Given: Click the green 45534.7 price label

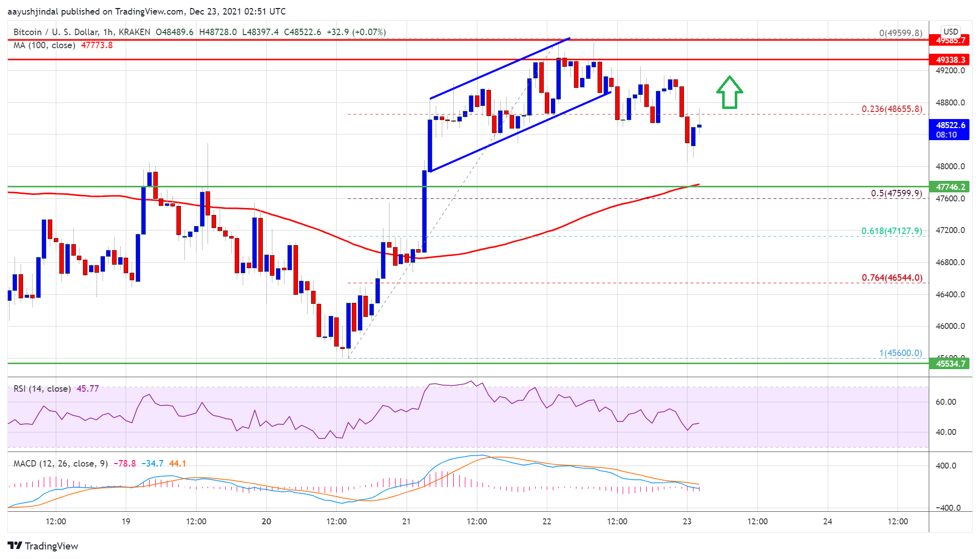Looking at the screenshot, I should (950, 364).
